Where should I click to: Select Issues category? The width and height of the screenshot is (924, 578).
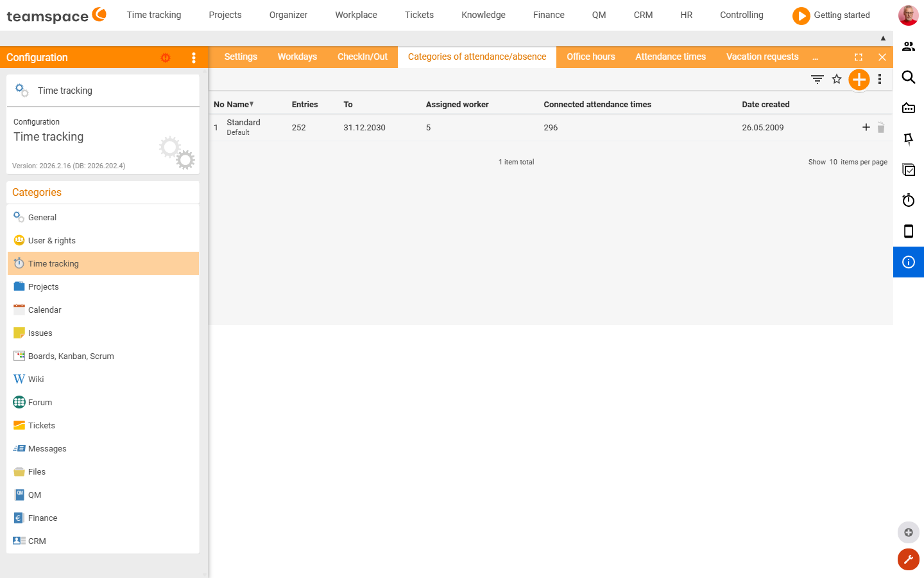tap(103, 333)
